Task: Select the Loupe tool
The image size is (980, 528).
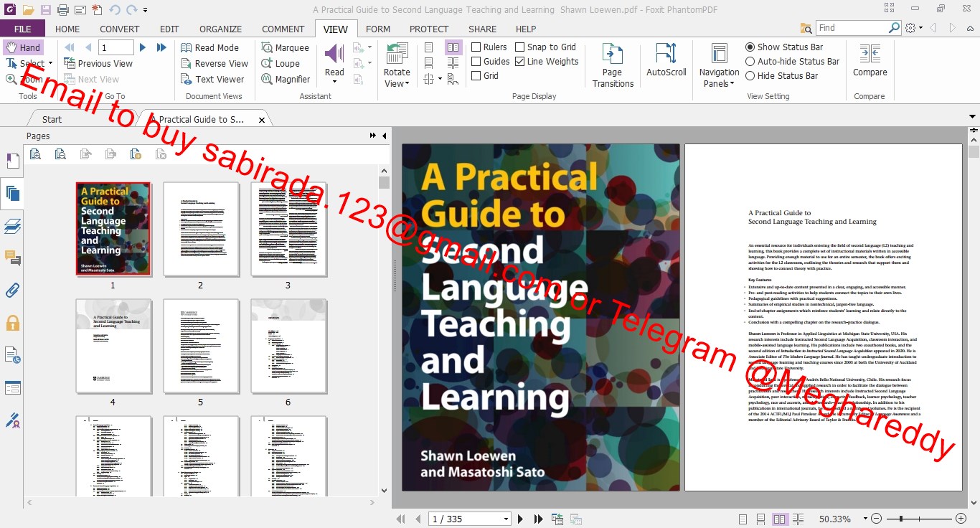Action: click(x=280, y=63)
